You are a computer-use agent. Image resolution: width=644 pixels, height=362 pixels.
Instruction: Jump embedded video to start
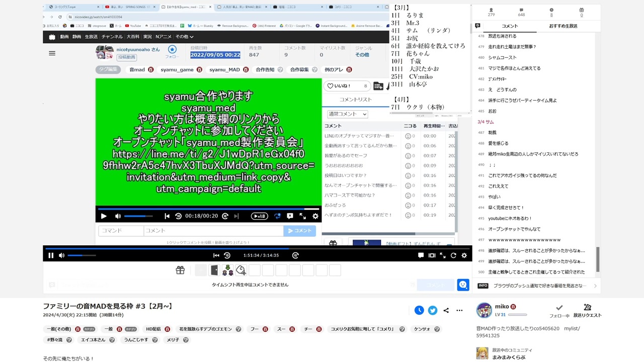pos(167,216)
